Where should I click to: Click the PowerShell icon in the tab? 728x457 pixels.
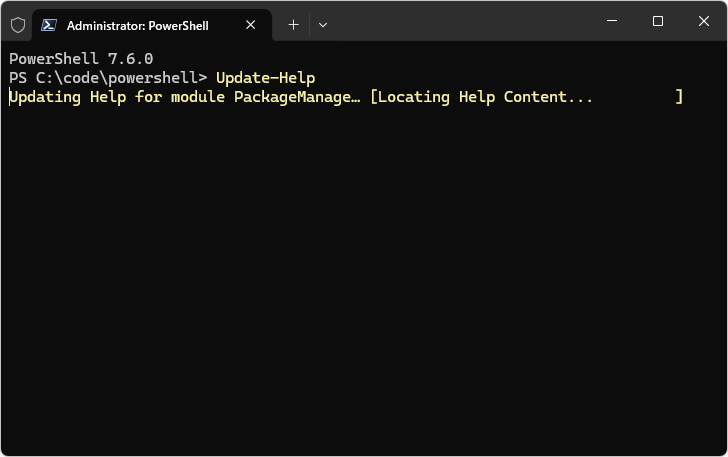(49, 25)
